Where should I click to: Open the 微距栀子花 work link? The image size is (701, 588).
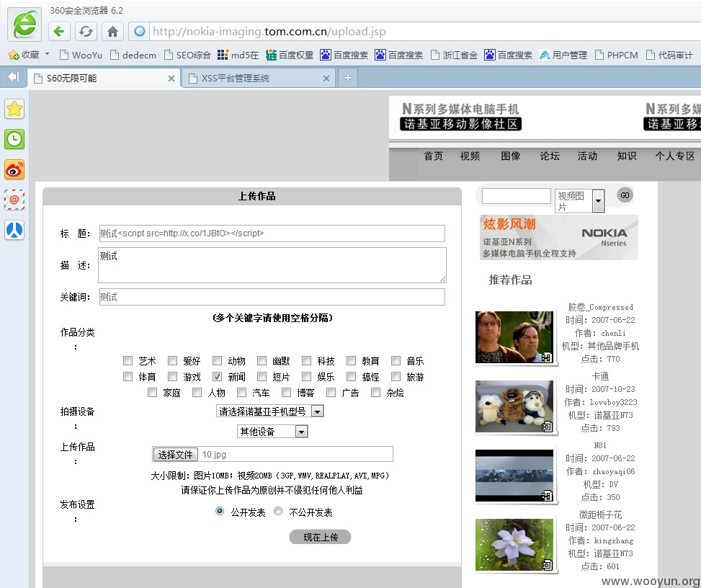coord(600,514)
